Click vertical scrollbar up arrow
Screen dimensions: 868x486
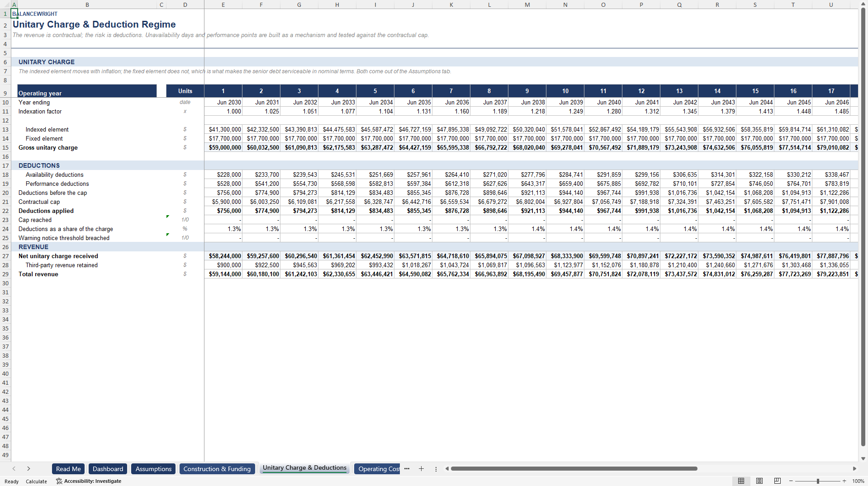point(863,4)
